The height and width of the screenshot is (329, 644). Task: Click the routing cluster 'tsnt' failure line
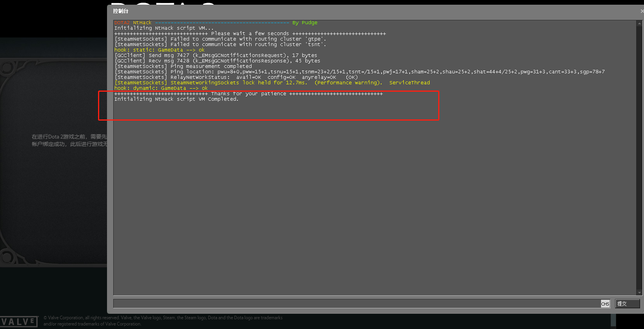tap(220, 44)
